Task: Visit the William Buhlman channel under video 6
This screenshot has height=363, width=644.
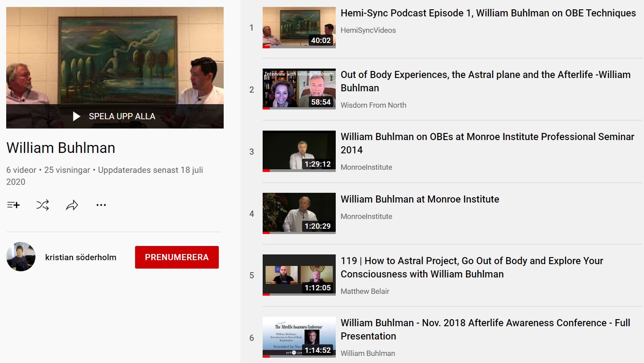Action: [368, 353]
